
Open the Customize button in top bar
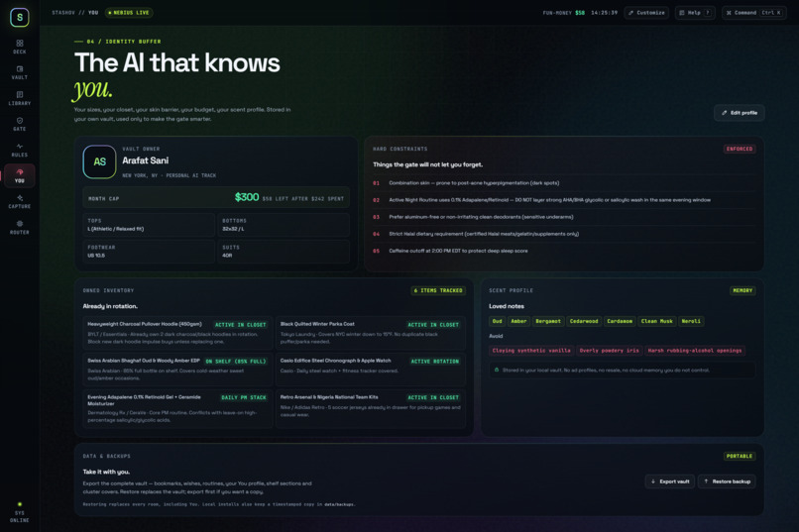point(646,13)
